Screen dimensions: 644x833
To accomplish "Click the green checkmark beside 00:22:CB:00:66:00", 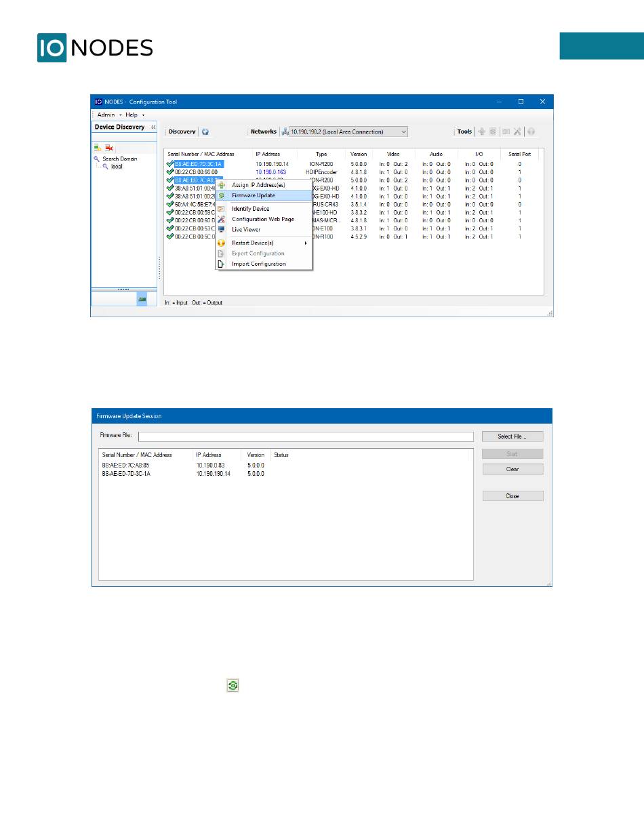I will [169, 172].
